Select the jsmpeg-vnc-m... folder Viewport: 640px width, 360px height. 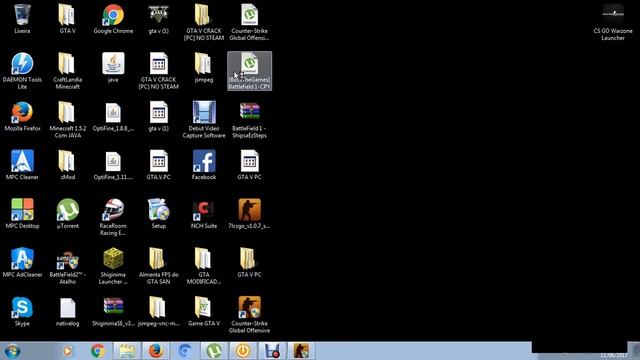coord(158,311)
